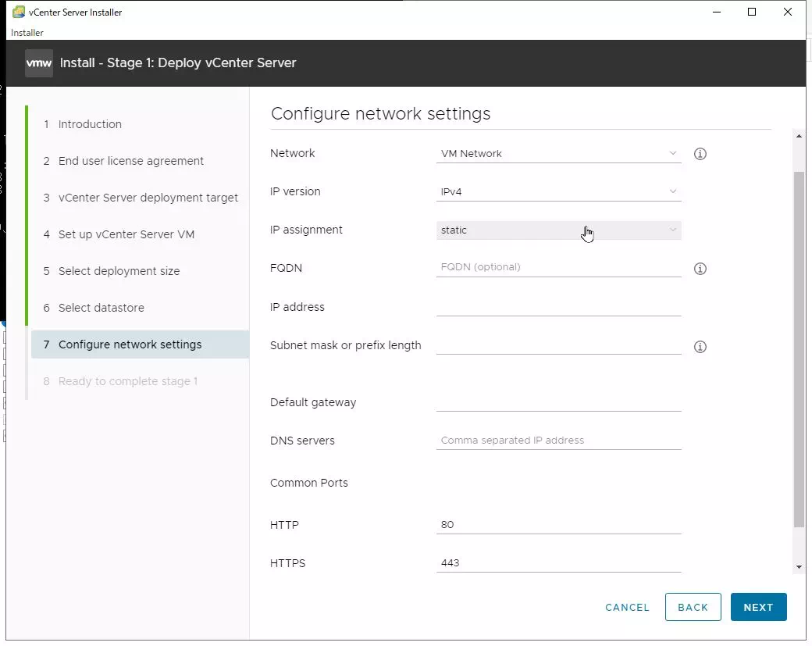Click the BACK button
Viewport: 812px width, 646px height.
(x=693, y=607)
